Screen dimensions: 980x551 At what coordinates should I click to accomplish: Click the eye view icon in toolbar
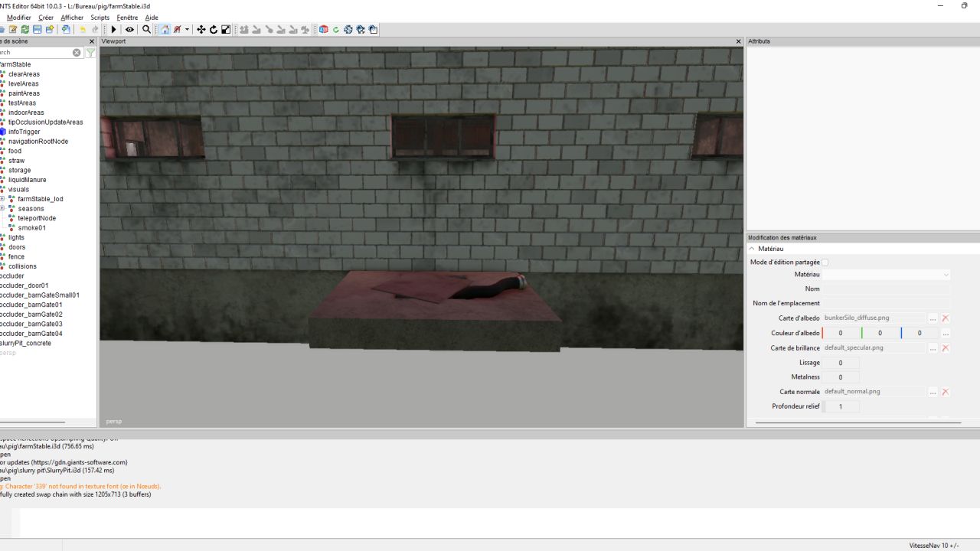(x=129, y=29)
